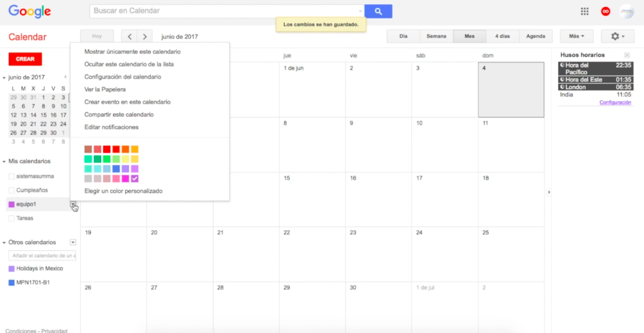Click the red notifications icon
Screen dimensions: 644x333
click(x=605, y=12)
